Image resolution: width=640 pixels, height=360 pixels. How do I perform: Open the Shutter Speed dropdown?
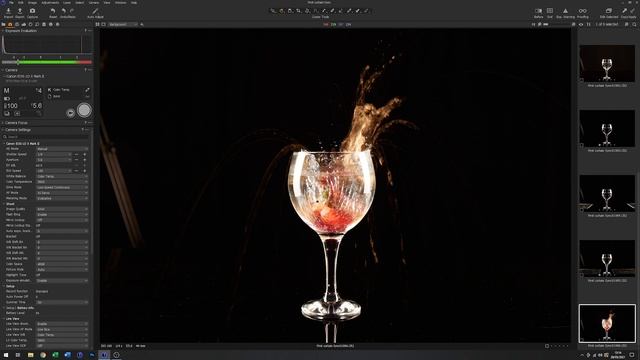[54, 155]
